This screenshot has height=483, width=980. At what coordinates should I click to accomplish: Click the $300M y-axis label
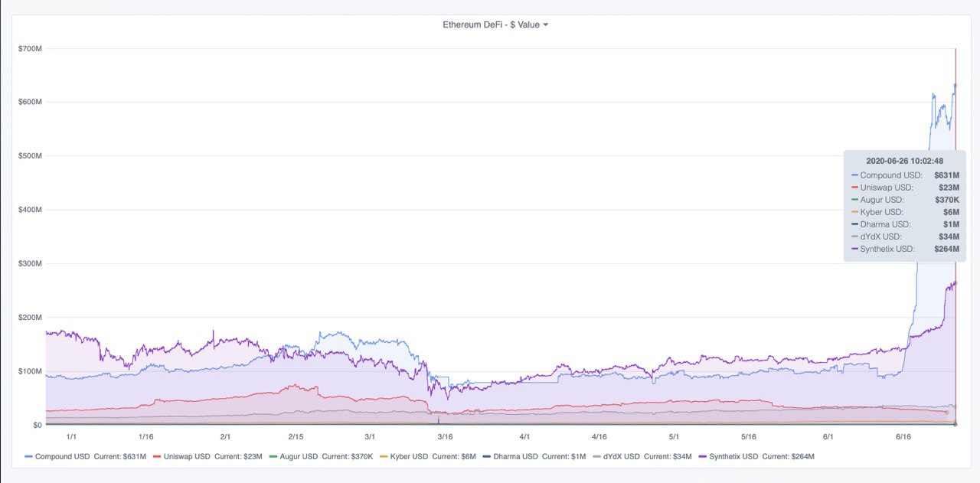30,263
